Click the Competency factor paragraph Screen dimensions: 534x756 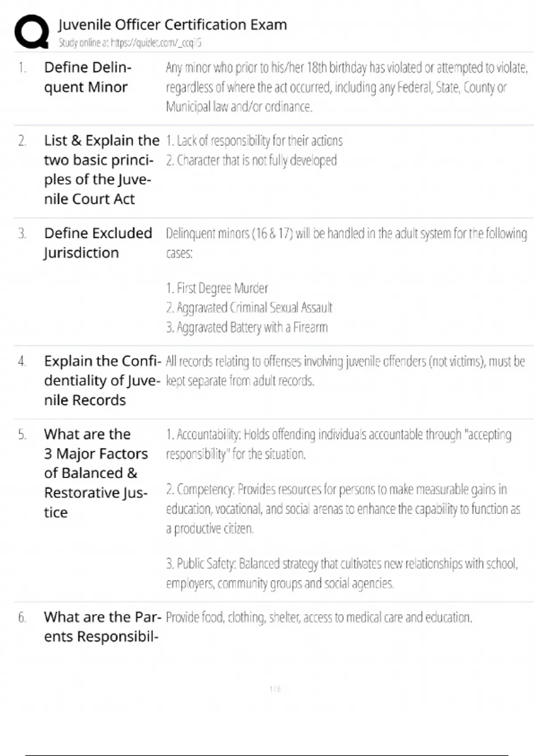pyautogui.click(x=343, y=508)
